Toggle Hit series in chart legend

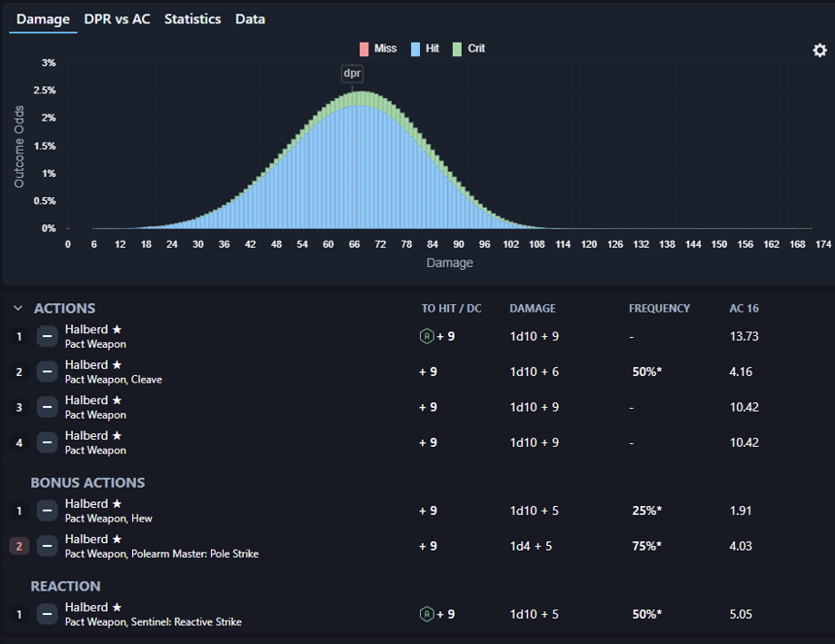pyautogui.click(x=427, y=49)
